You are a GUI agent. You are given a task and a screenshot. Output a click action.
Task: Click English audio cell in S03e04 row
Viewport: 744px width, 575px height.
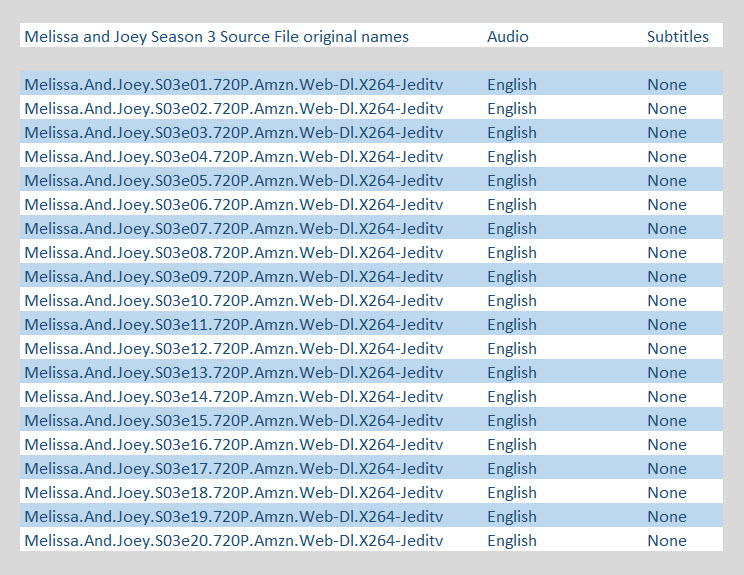512,157
